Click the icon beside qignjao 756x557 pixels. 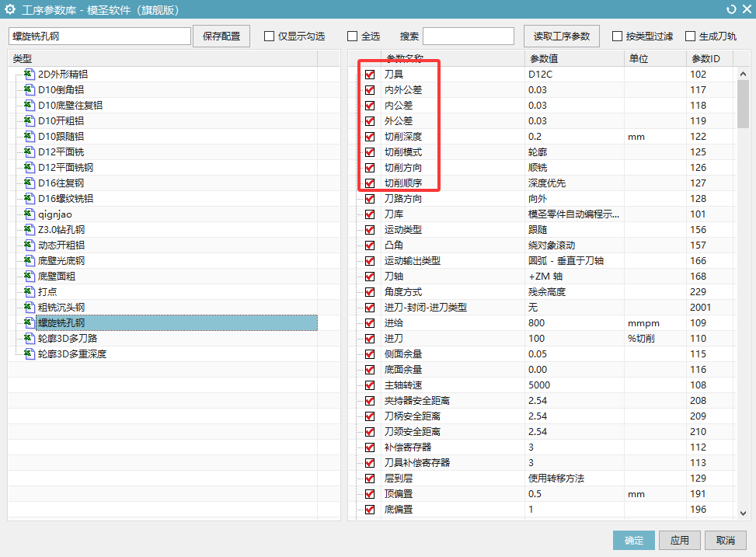tap(30, 214)
